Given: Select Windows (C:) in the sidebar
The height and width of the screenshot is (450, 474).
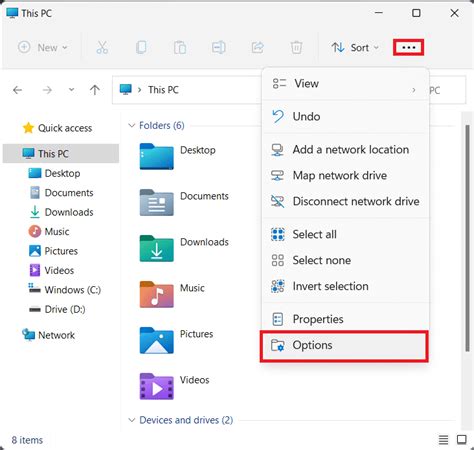Looking at the screenshot, I should [x=64, y=290].
